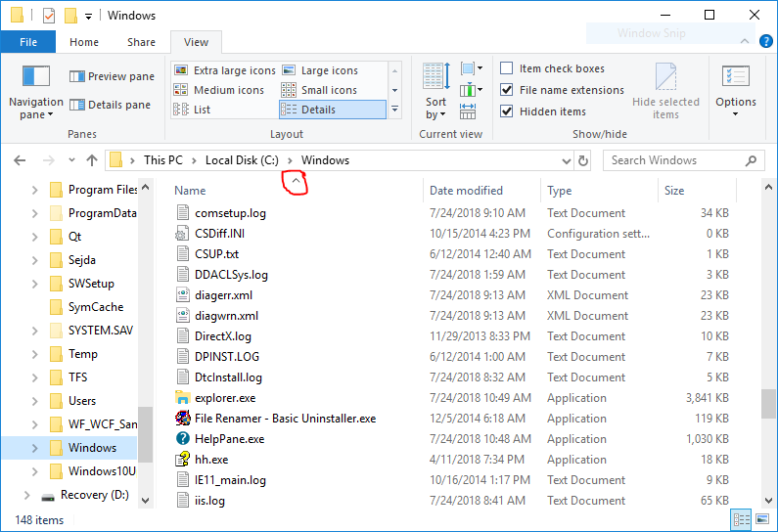Expand the ProgramData tree node
This screenshot has height=532, width=778.
tap(34, 213)
